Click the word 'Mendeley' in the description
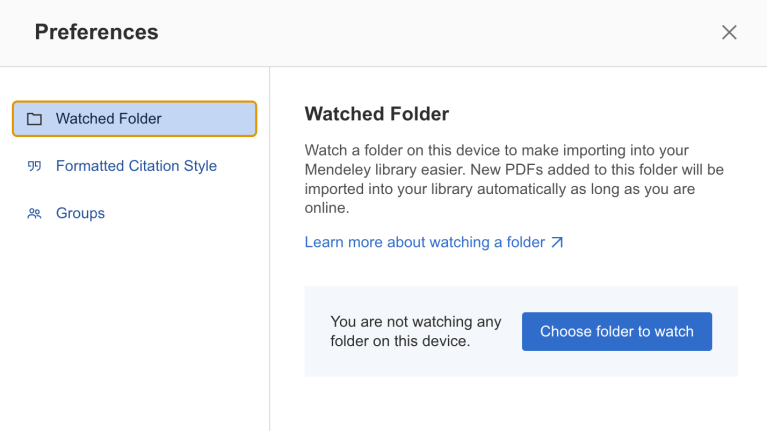 (338, 169)
